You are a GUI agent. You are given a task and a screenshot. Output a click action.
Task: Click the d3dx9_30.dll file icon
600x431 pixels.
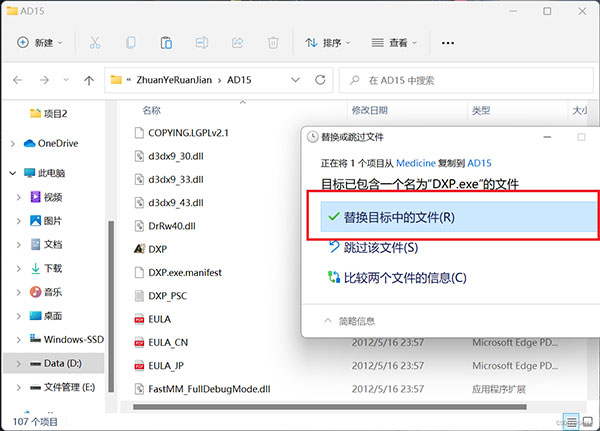139,156
